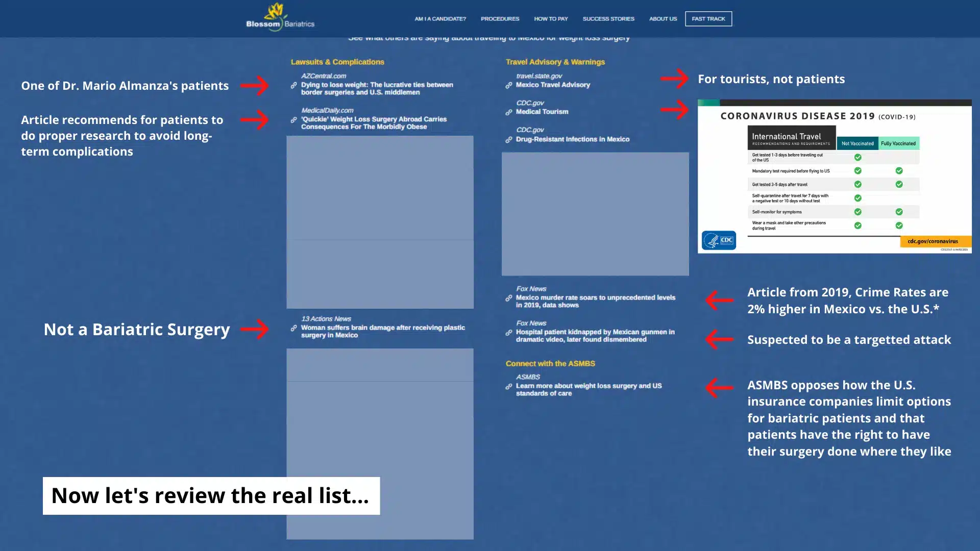Click Fox News Mexico murder rate article
Image resolution: width=980 pixels, height=551 pixels.
(595, 300)
